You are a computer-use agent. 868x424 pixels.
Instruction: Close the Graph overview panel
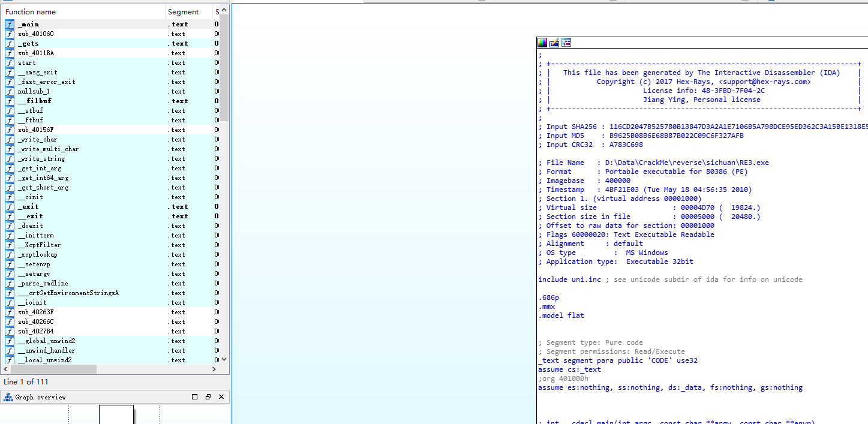pyautogui.click(x=221, y=397)
